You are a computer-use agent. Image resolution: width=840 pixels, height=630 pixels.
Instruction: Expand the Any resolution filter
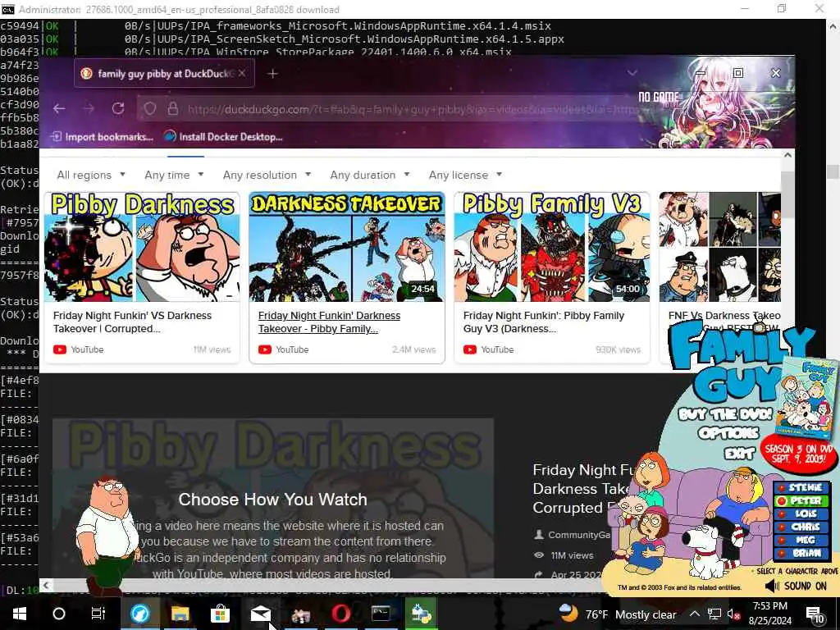pos(267,175)
